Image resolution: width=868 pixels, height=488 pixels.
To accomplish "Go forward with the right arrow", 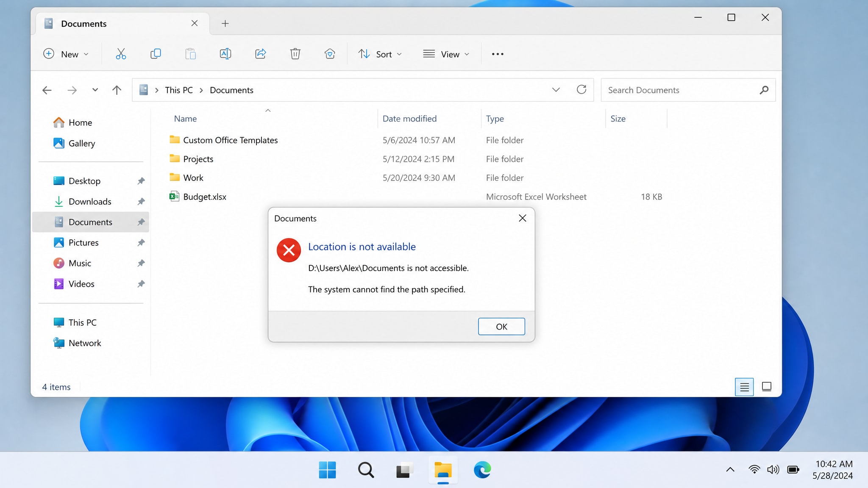I will [x=72, y=90].
